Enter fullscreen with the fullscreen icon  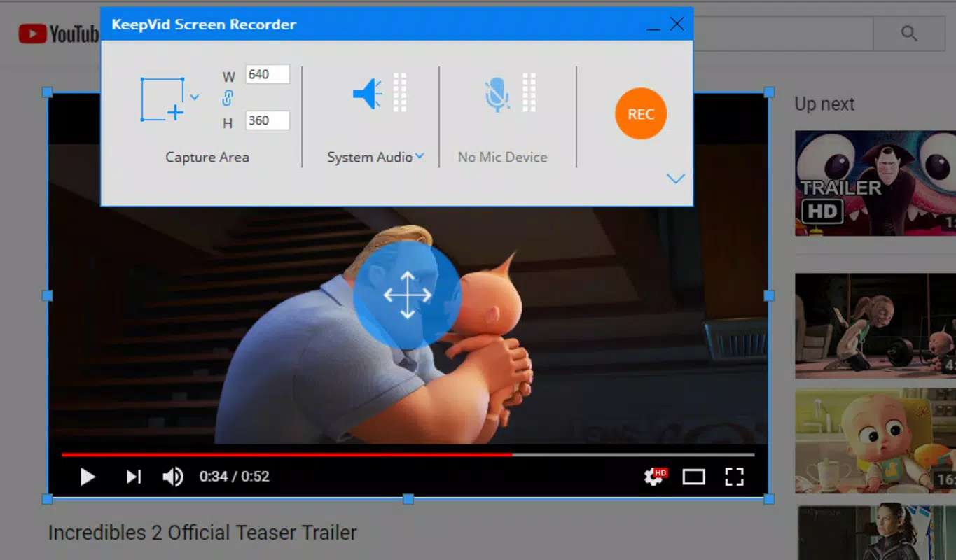click(x=734, y=477)
